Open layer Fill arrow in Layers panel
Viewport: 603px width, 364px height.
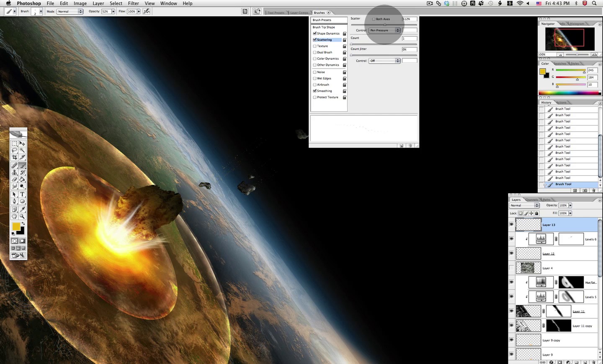(570, 213)
